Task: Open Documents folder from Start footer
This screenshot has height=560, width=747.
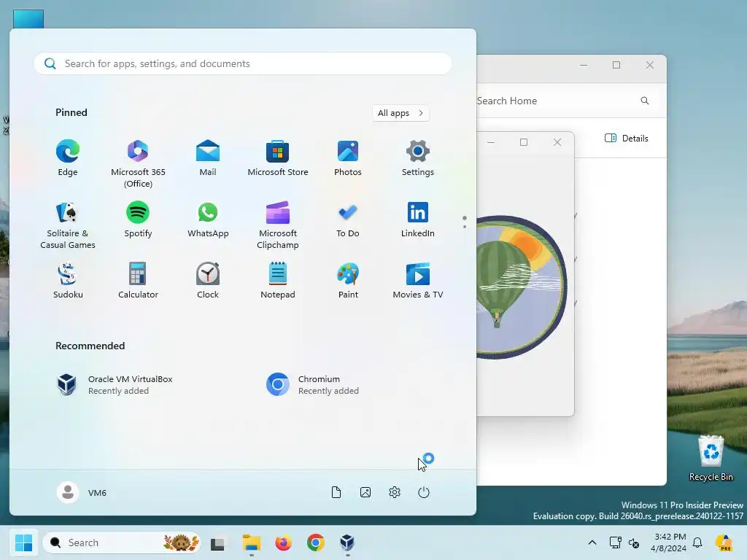Action: pos(336,492)
